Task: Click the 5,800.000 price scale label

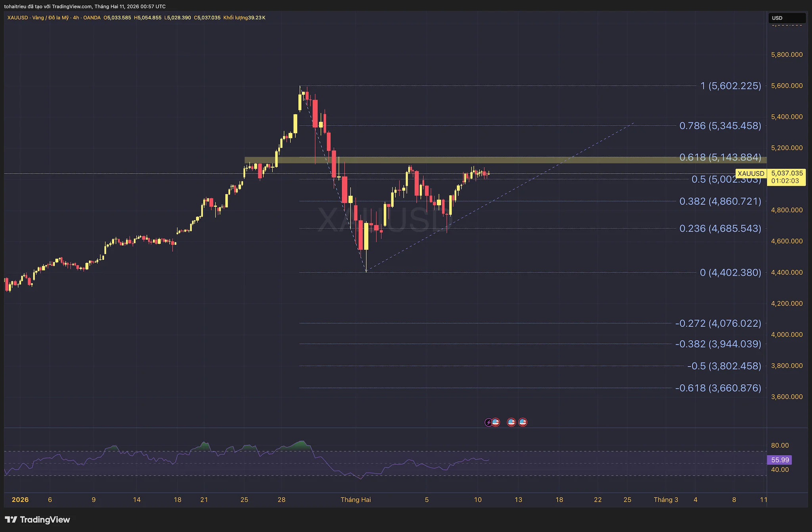Action: tap(787, 55)
